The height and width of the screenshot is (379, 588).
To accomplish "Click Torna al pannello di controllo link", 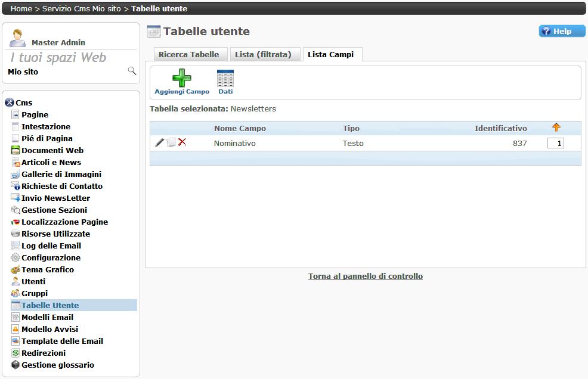I will click(365, 277).
